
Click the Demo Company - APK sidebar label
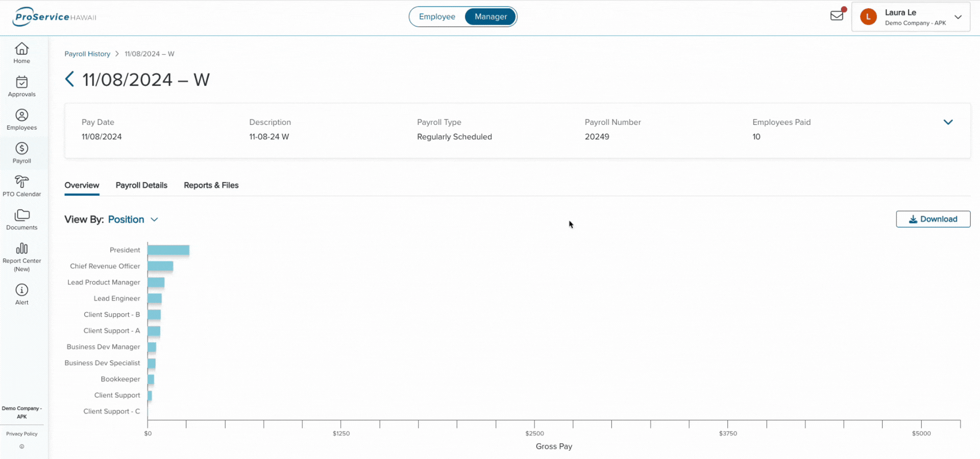click(x=21, y=413)
